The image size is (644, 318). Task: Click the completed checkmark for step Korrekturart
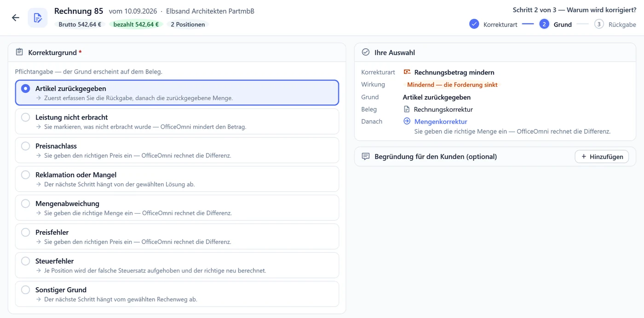(x=474, y=24)
